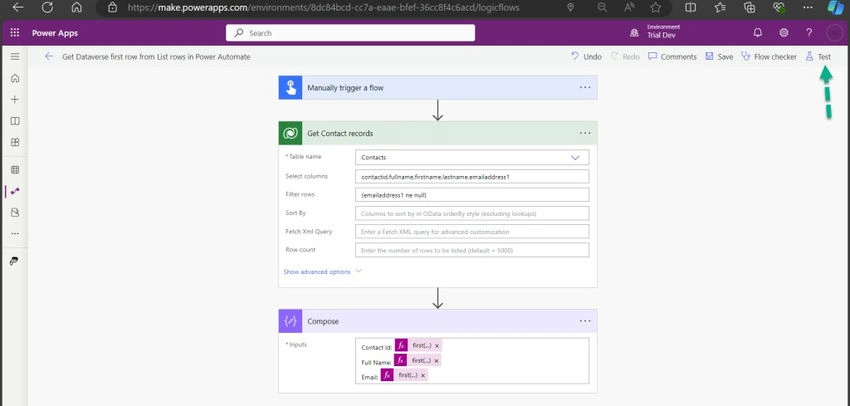Viewport: 850px width, 406px height.
Task: Click the Compose curly braces icon
Action: 291,321
